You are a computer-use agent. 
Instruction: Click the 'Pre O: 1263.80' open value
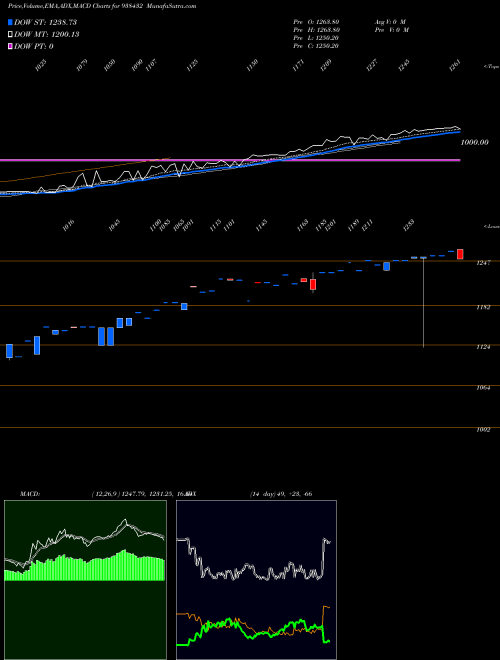coord(316,22)
